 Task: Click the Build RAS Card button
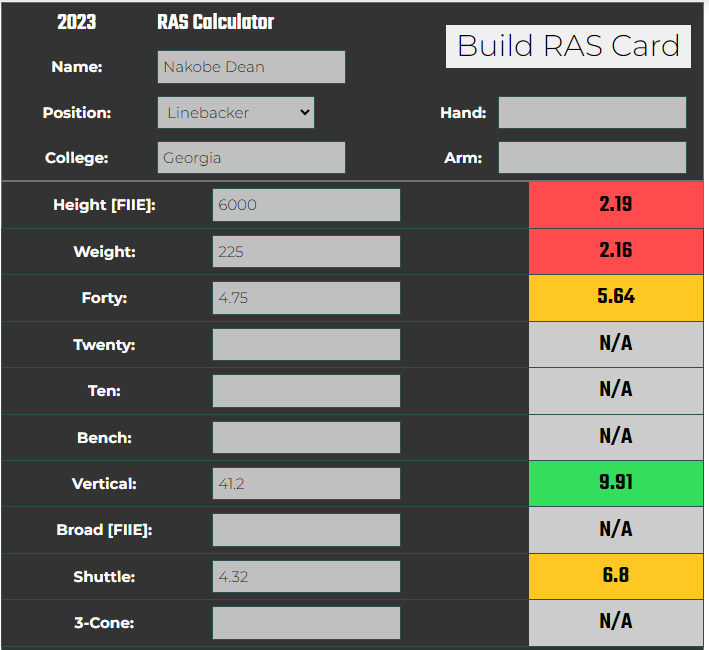point(568,46)
